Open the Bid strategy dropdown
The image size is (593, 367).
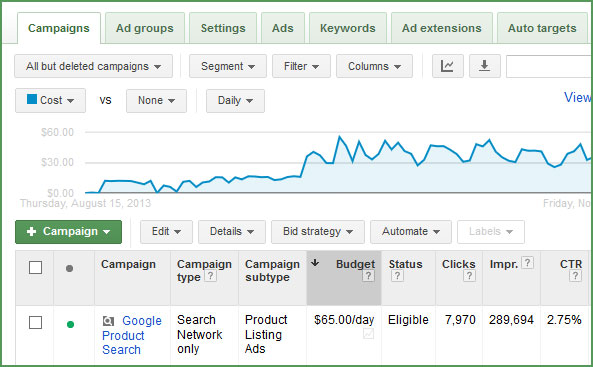318,232
